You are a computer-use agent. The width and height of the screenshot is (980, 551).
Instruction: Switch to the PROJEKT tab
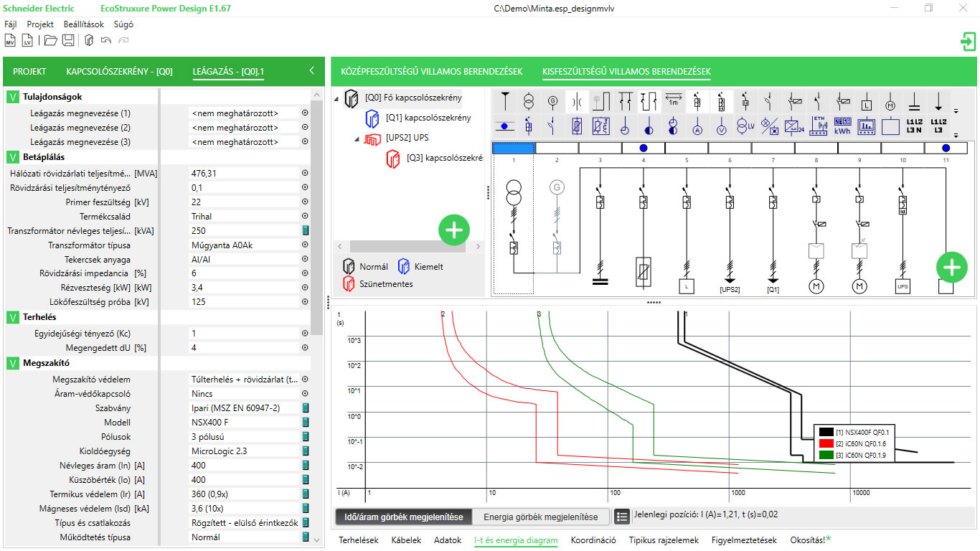coord(29,72)
